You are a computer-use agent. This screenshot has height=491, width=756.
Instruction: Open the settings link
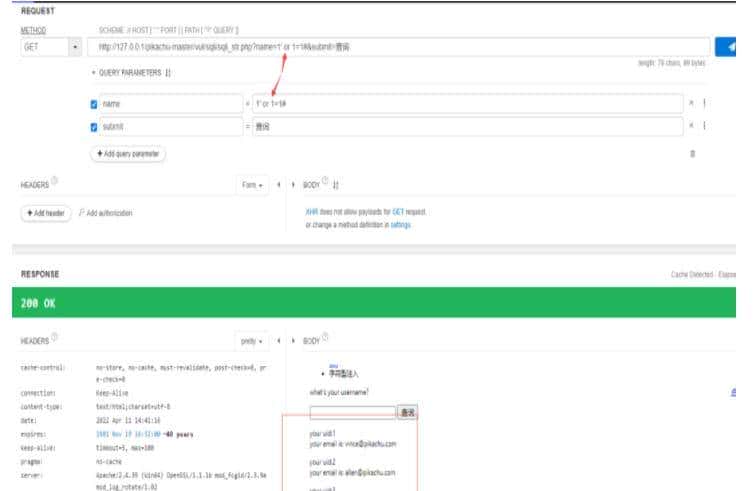coord(401,225)
